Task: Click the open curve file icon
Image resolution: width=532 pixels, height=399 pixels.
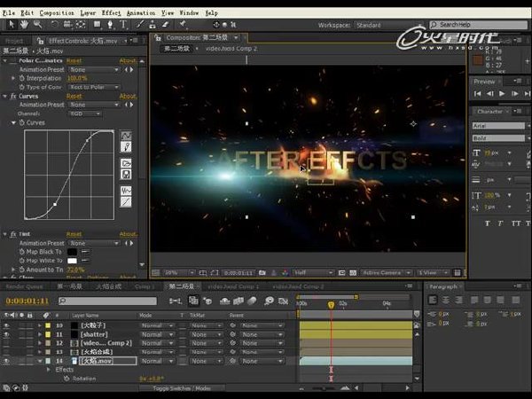Action: (126, 163)
